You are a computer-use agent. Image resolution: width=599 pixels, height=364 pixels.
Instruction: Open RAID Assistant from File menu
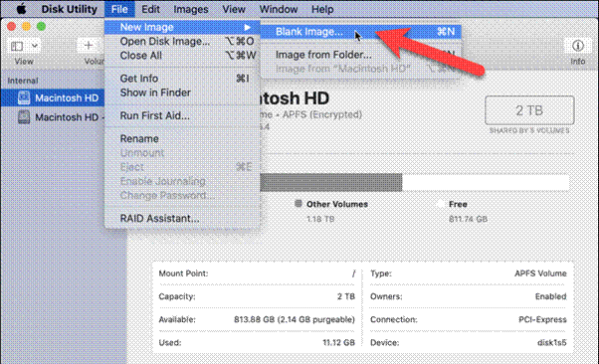point(182,218)
